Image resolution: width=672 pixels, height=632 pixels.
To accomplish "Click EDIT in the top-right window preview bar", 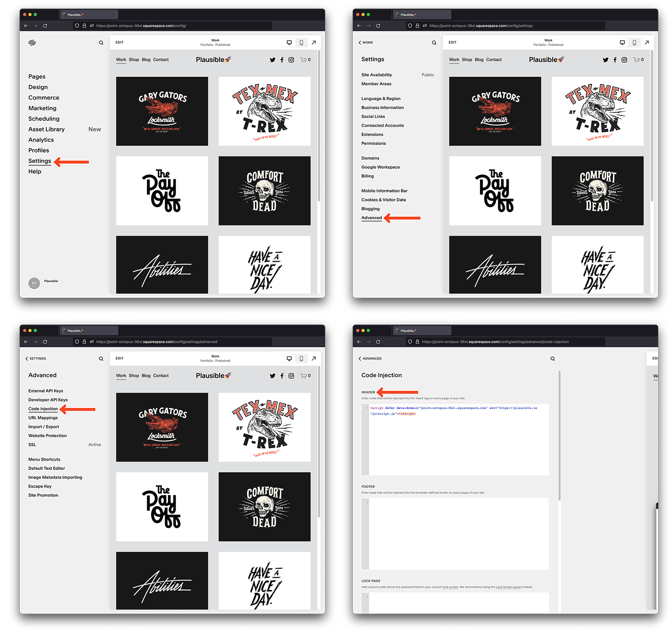I will pos(452,42).
